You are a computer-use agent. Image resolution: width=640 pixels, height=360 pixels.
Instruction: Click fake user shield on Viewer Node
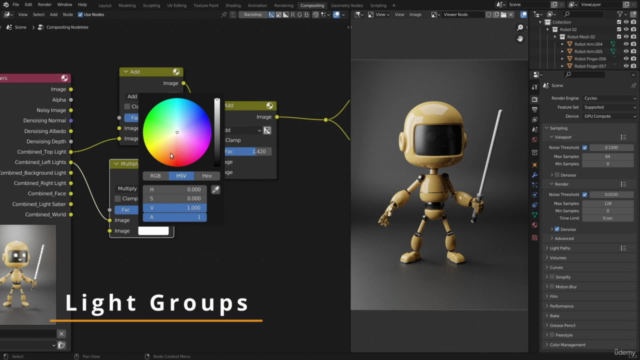[x=489, y=15]
